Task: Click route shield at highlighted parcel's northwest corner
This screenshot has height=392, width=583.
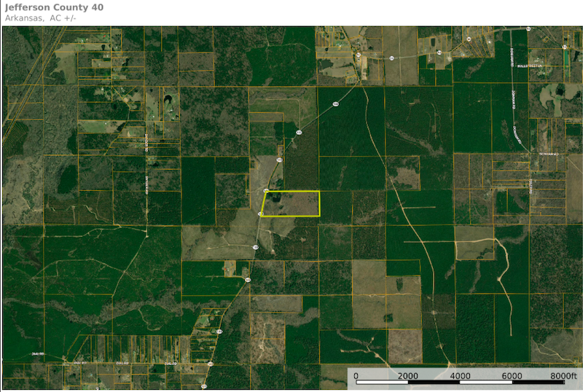Action: [x=266, y=191]
